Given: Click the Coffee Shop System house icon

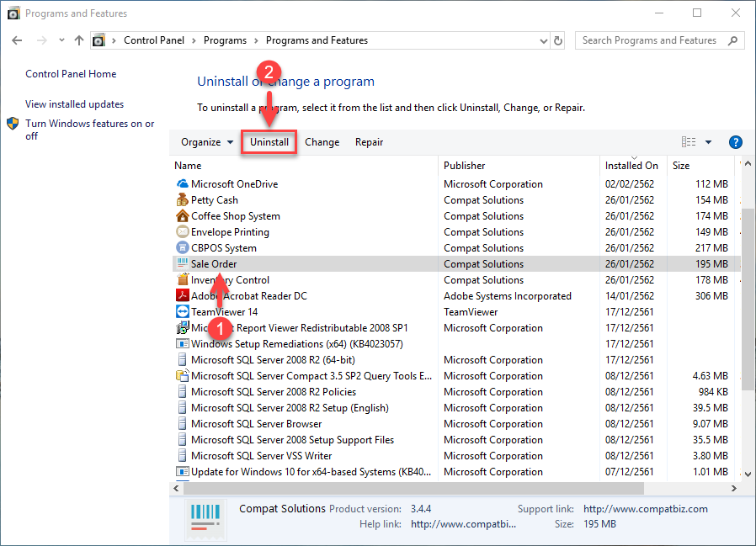Looking at the screenshot, I should click(182, 216).
